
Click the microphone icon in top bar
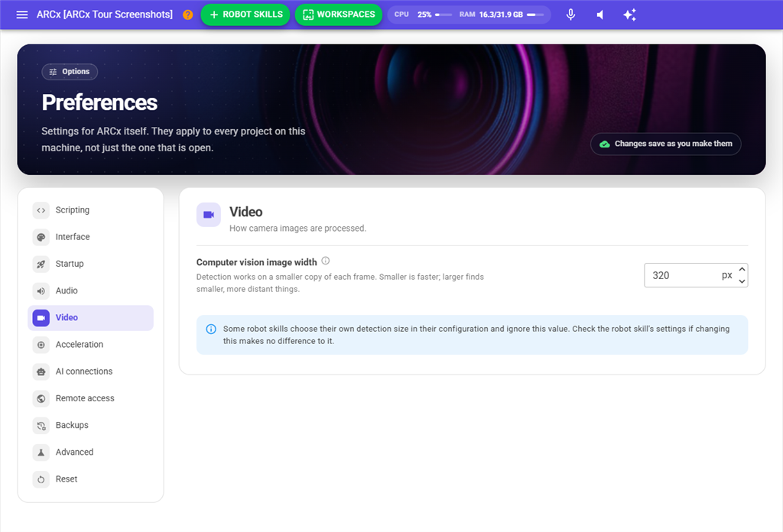click(x=570, y=15)
